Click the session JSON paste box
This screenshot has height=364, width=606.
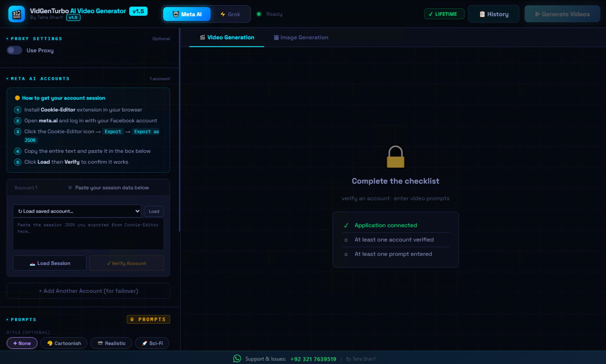(88, 234)
